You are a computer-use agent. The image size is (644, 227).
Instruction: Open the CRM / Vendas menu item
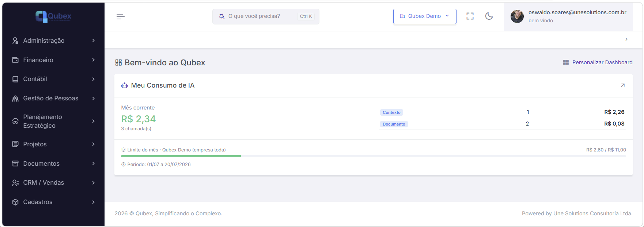coord(53,182)
